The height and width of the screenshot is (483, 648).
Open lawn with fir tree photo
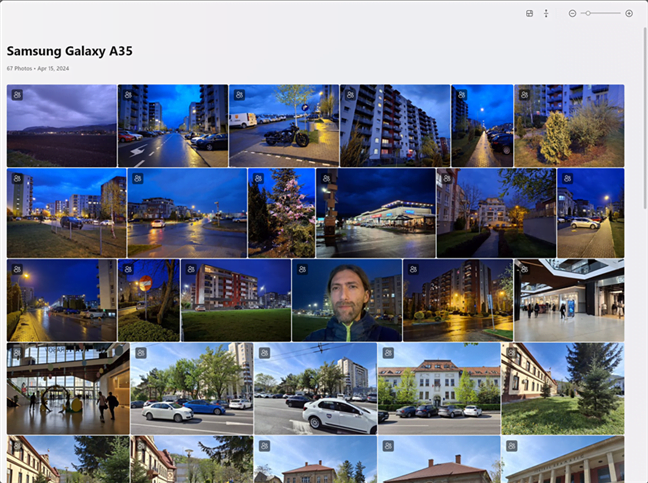pyautogui.click(x=563, y=388)
